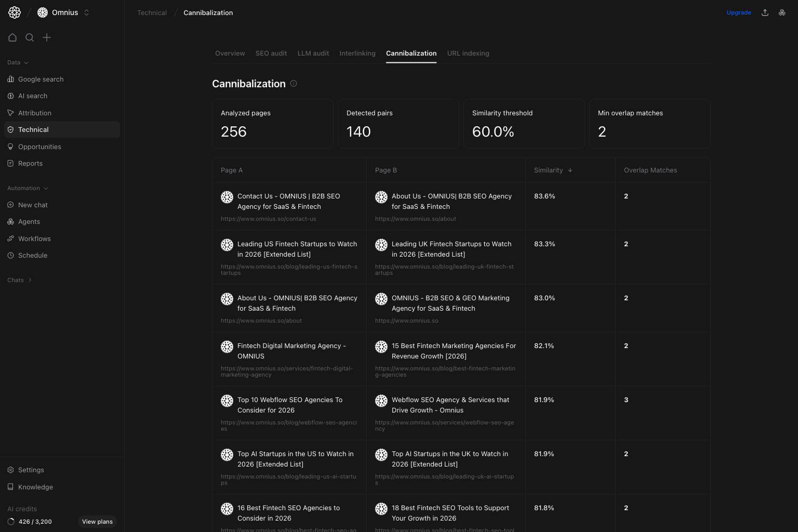Click the View plans button

(x=97, y=522)
